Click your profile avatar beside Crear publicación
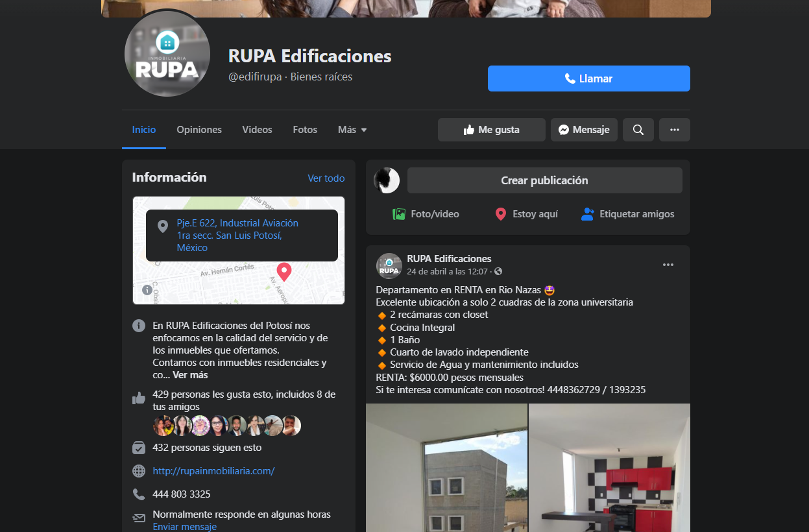 [387, 180]
